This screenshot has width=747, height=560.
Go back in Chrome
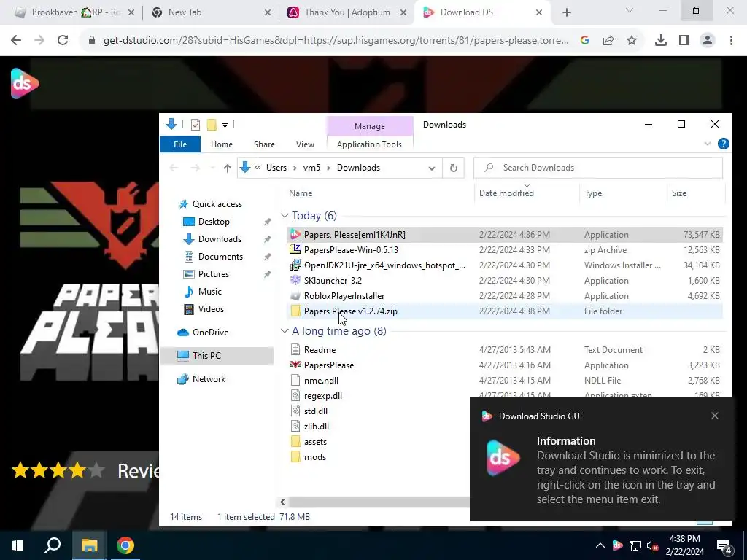[x=16, y=41]
